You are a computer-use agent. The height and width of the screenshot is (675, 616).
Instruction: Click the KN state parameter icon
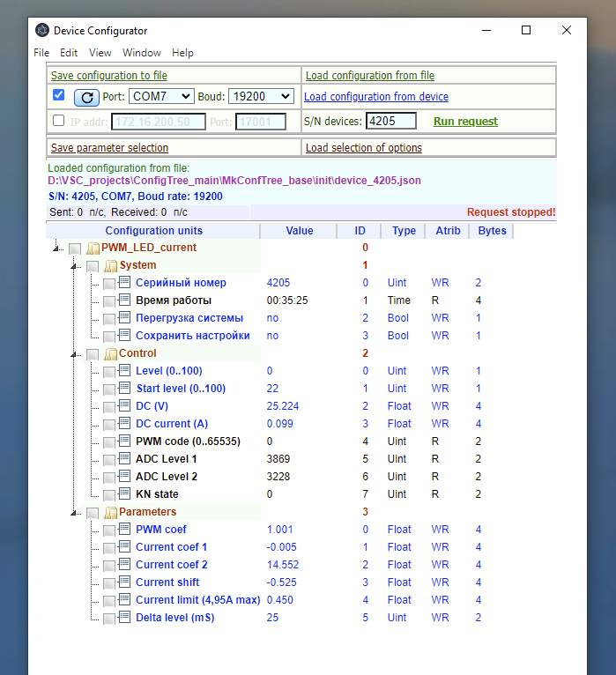124,493
